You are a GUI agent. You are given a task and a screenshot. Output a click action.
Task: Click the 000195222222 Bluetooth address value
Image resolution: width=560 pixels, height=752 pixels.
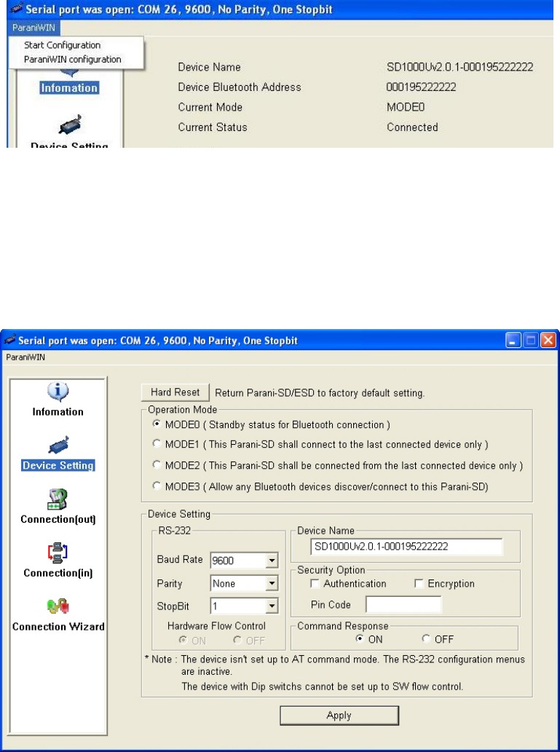click(x=422, y=87)
